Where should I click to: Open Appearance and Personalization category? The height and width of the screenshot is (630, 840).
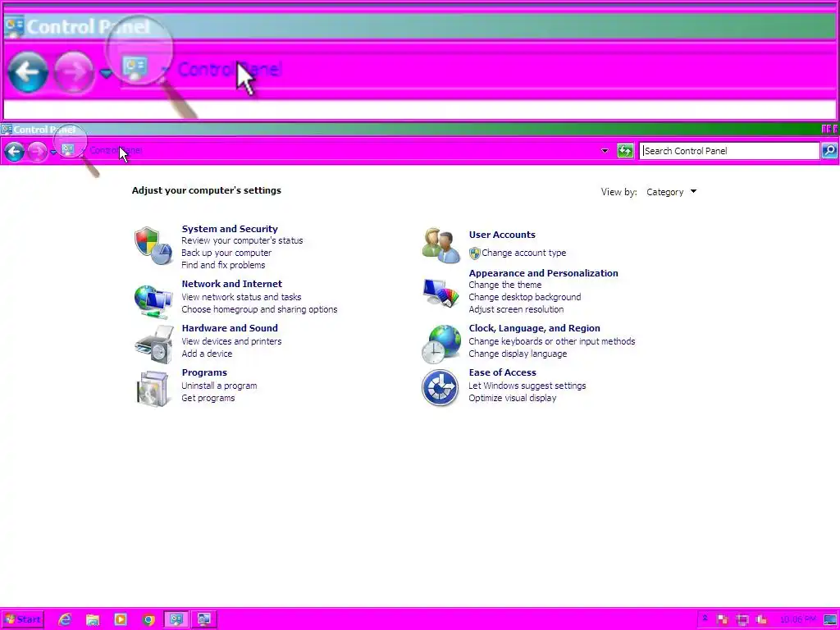[543, 273]
